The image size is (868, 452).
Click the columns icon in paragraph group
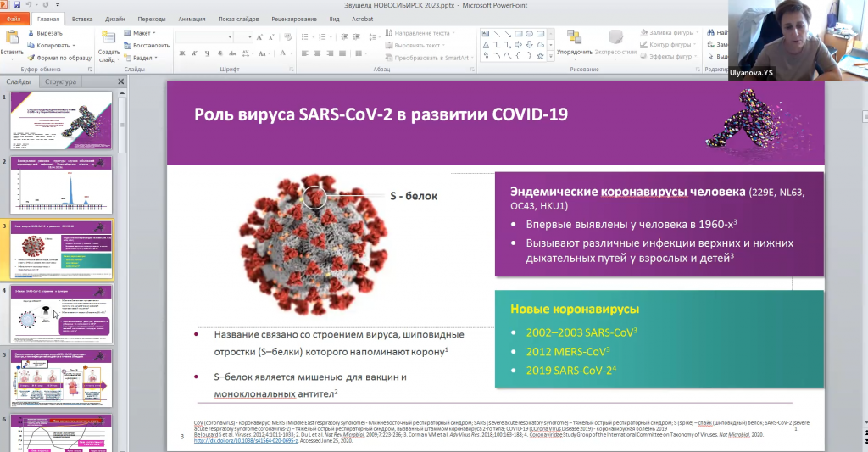359,53
